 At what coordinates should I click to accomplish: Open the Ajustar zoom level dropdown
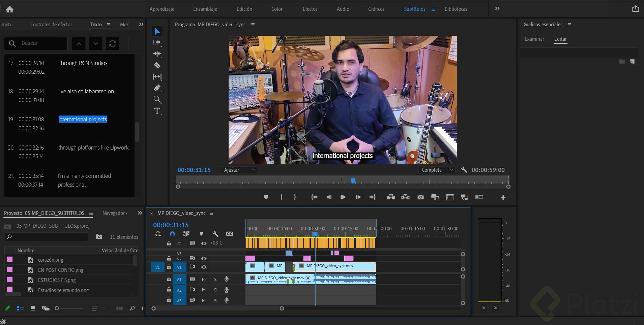[240, 170]
